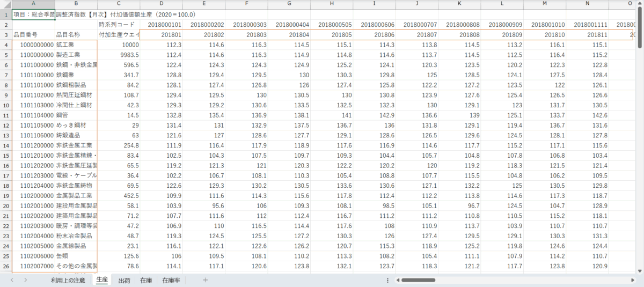Viewport: 644px width, 287px height.
Task: Click the next sheet navigation arrow
Action: pos(25,280)
